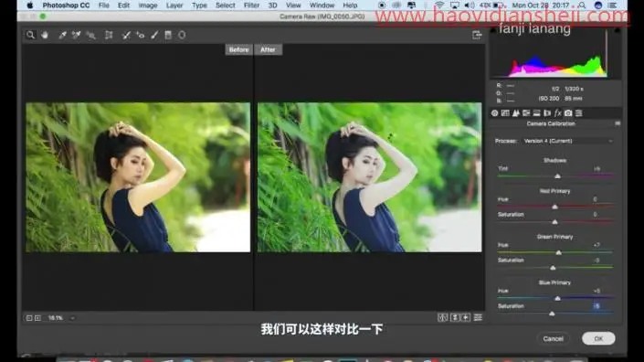Open Spotlight search in menu bar

tap(582, 5)
